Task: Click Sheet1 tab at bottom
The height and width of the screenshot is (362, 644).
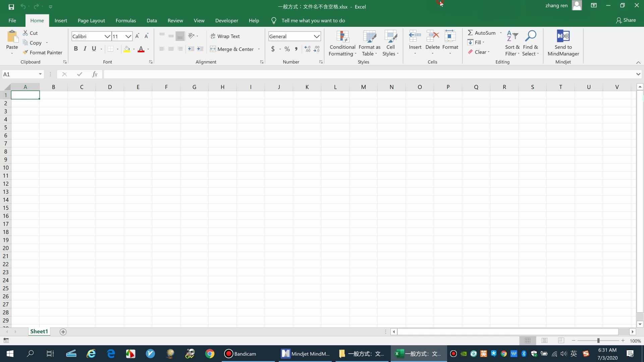Action: point(39,332)
